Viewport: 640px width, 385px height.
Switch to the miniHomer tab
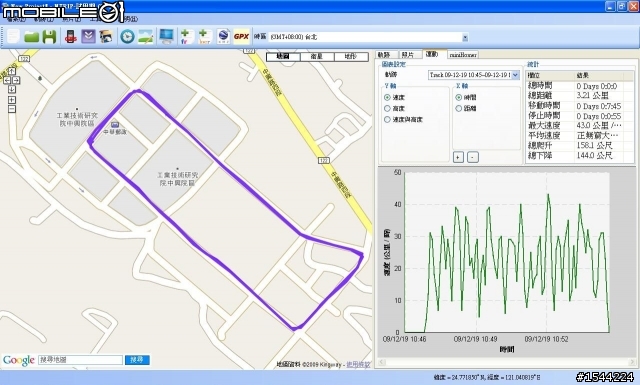(x=463, y=55)
